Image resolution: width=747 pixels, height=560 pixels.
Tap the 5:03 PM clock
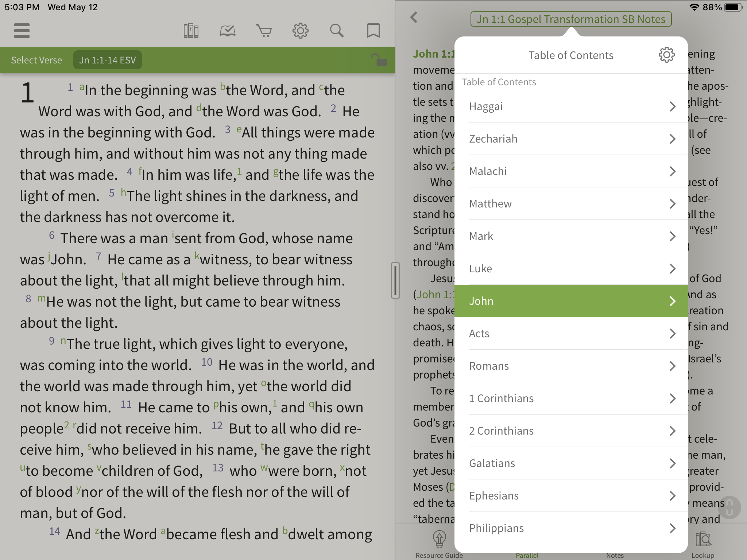coord(22,7)
